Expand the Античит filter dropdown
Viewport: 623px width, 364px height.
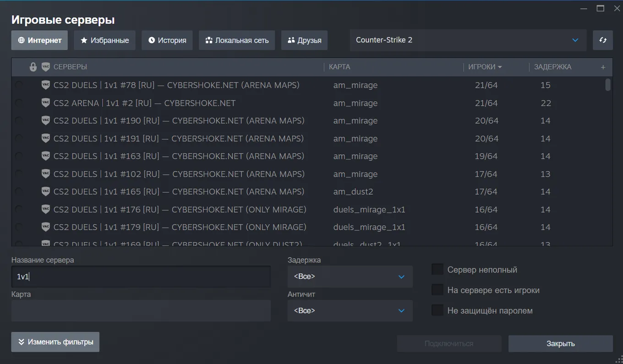(x=350, y=310)
